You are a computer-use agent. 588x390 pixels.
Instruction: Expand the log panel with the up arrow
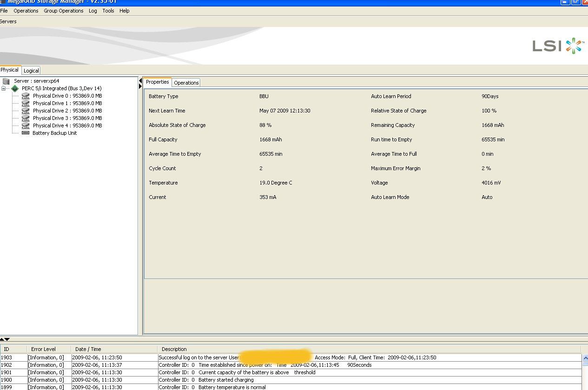tap(2, 339)
